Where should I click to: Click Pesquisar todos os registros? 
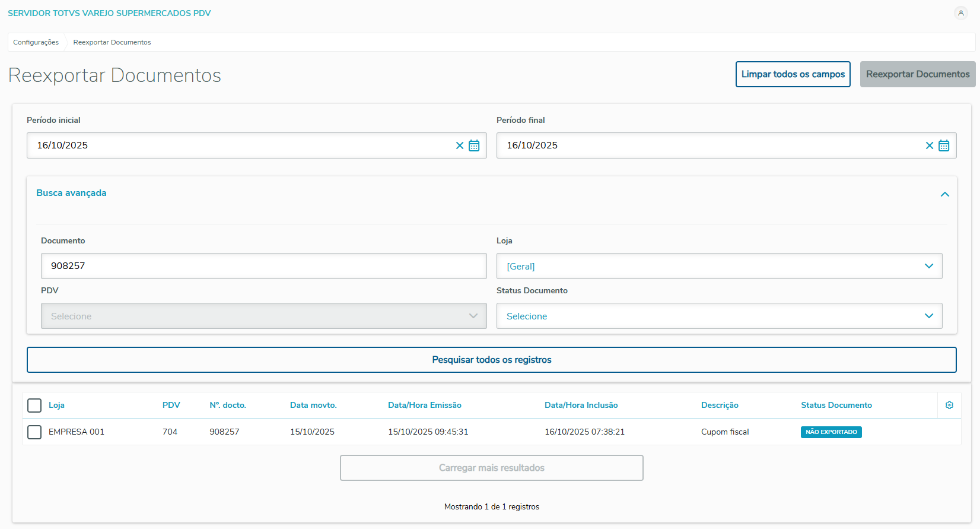tap(491, 360)
